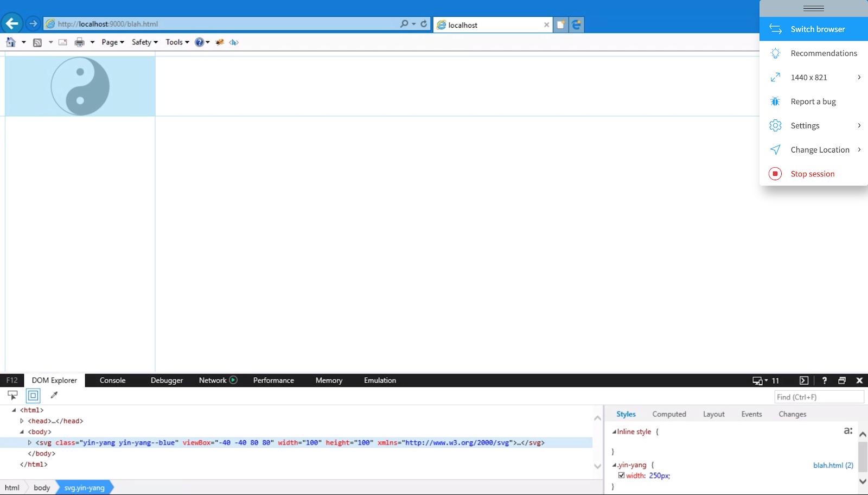Expand the collapsed head element

point(22,421)
